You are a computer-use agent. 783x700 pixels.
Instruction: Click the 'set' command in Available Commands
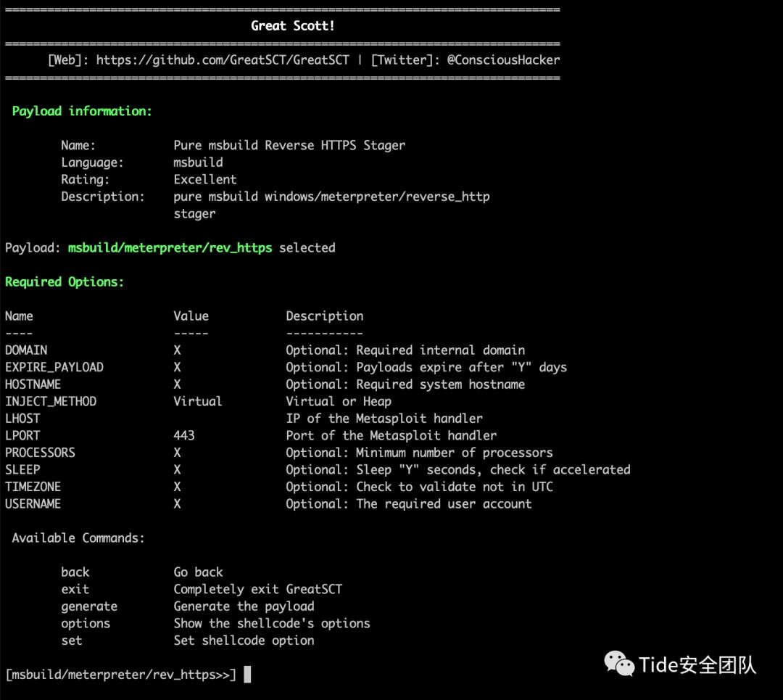pyautogui.click(x=72, y=641)
